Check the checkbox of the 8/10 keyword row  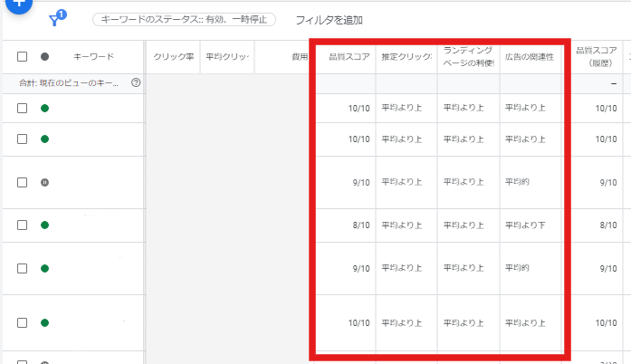pyautogui.click(x=22, y=225)
